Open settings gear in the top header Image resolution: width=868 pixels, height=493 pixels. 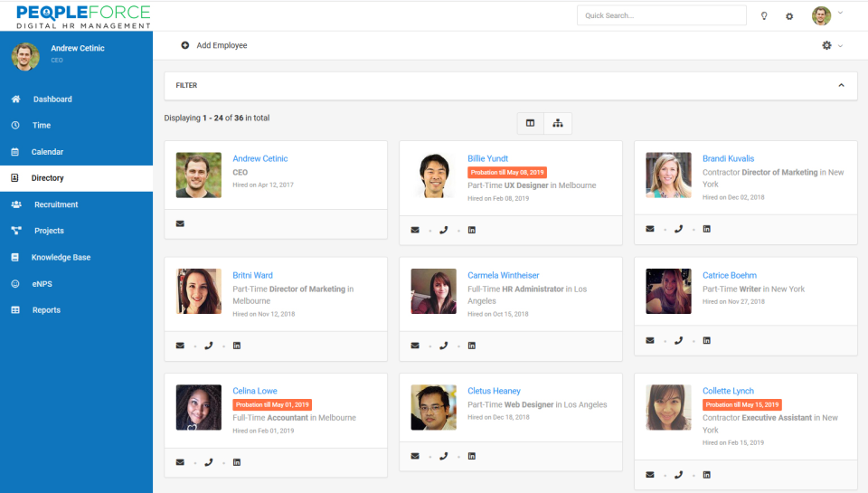click(x=789, y=16)
